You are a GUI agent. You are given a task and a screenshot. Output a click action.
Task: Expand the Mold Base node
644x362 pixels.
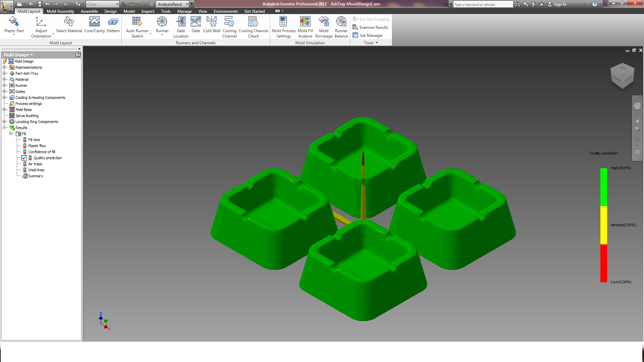click(x=5, y=110)
